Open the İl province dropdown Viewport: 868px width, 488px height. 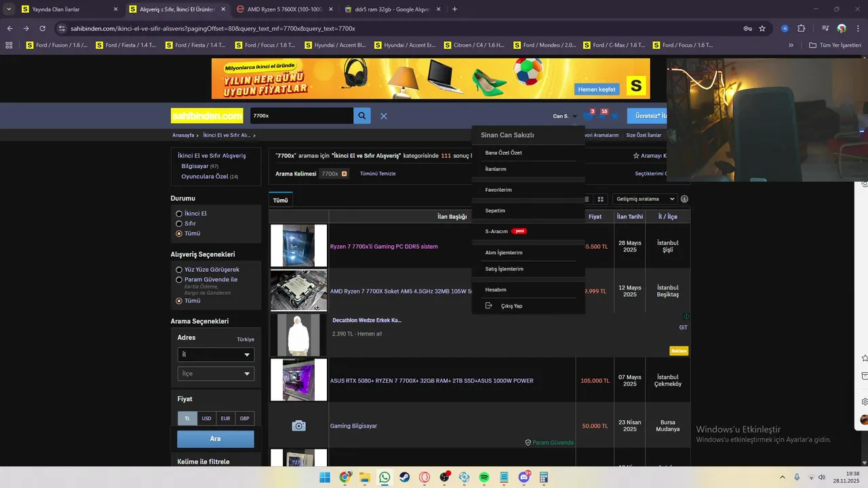pyautogui.click(x=216, y=354)
